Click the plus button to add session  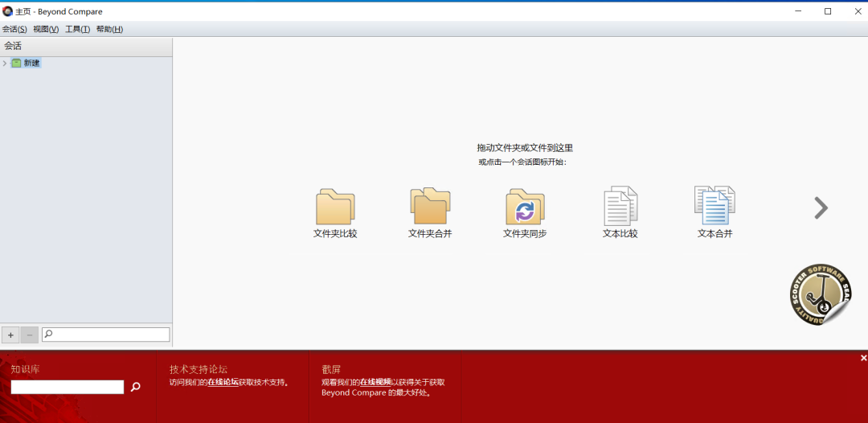pyautogui.click(x=10, y=335)
